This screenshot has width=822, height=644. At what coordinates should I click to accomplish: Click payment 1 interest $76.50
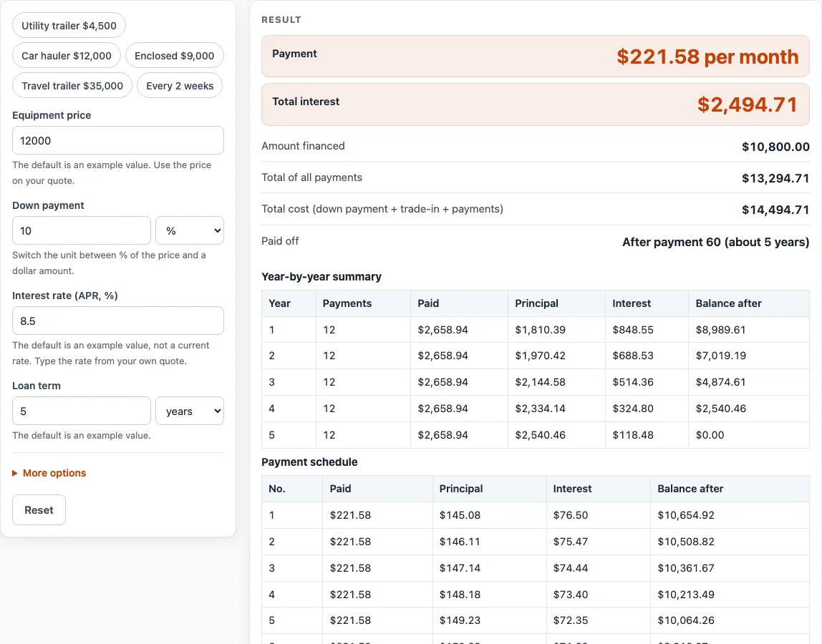coord(571,515)
